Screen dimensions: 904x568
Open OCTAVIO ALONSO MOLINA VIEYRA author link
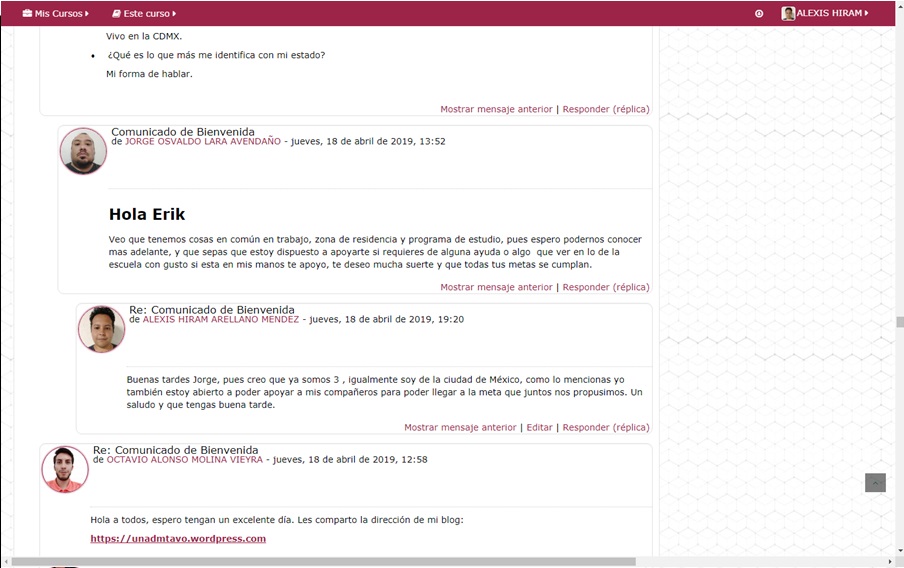click(184, 460)
